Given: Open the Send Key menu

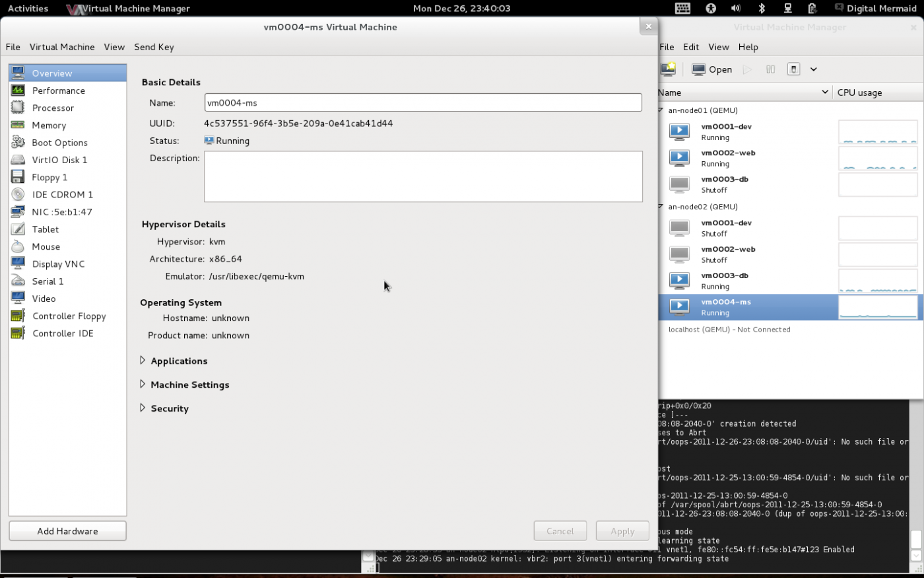Looking at the screenshot, I should tap(154, 47).
